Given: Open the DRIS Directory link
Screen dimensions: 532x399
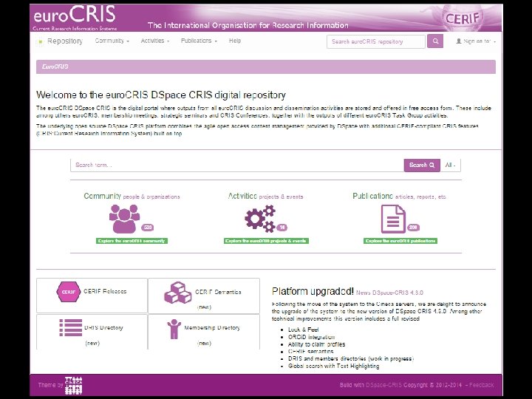Looking at the screenshot, I should coord(103,328).
